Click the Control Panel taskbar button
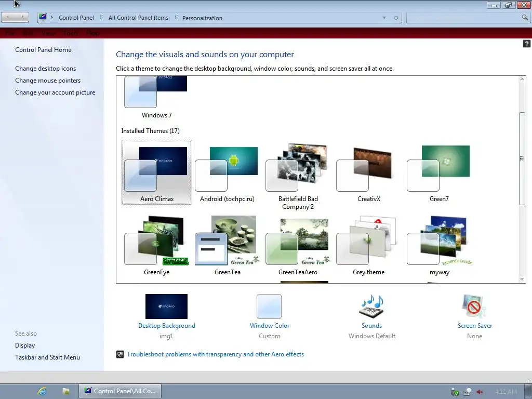The height and width of the screenshot is (399, 532). (120, 391)
